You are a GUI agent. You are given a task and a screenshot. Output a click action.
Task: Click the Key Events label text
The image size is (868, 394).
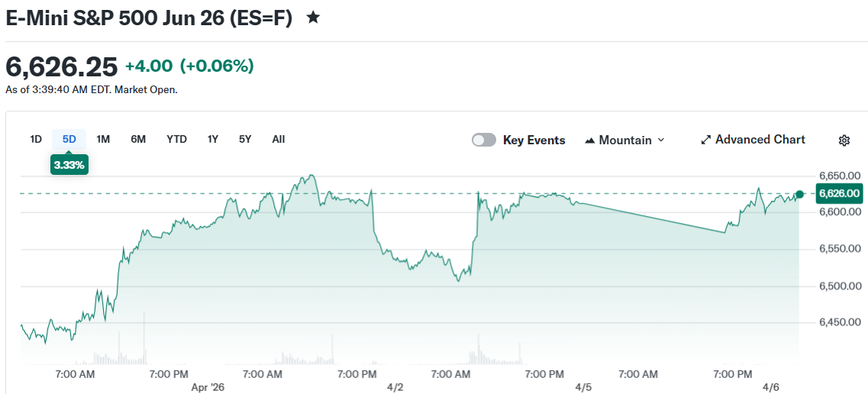pyautogui.click(x=534, y=140)
